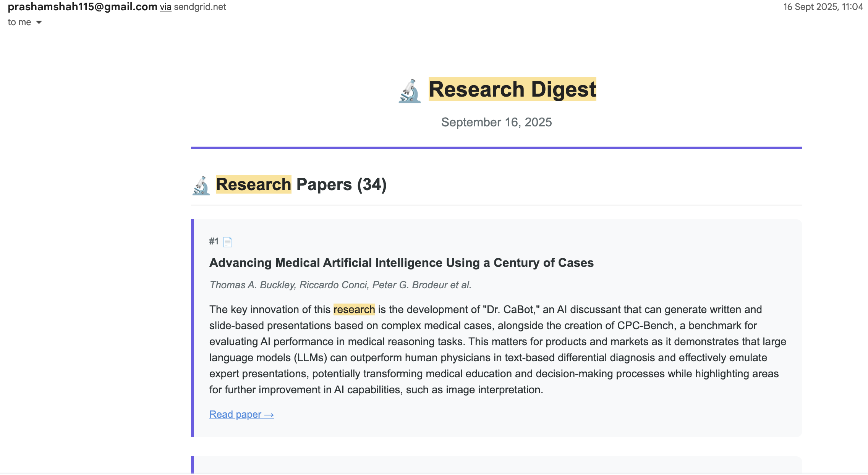
Task: Click the highlighted 'research' word in the summary
Action: (x=354, y=310)
